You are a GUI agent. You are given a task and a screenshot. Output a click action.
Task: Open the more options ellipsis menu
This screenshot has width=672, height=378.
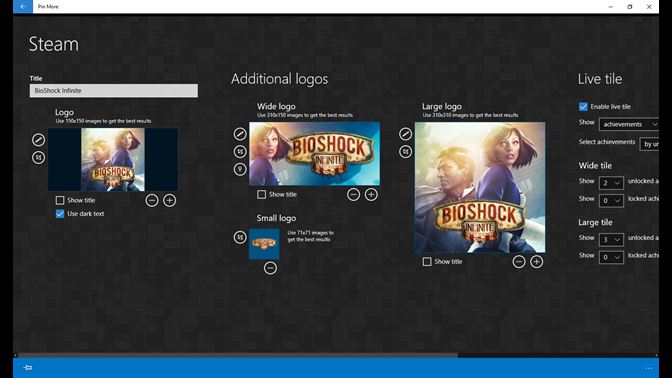(649, 368)
